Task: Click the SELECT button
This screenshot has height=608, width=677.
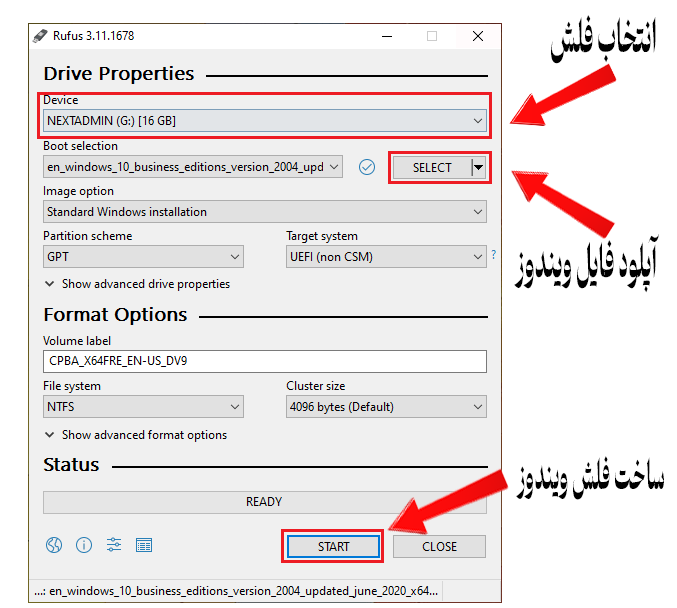Action: [432, 167]
